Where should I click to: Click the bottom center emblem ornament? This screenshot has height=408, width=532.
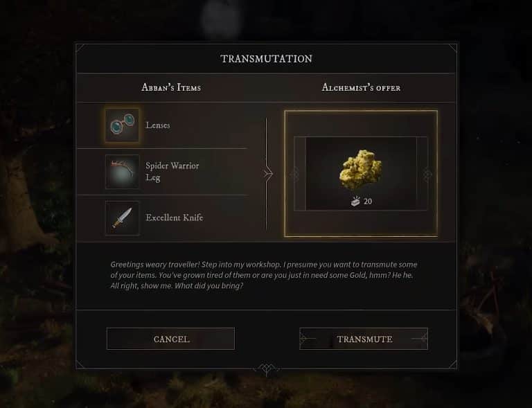click(x=266, y=369)
